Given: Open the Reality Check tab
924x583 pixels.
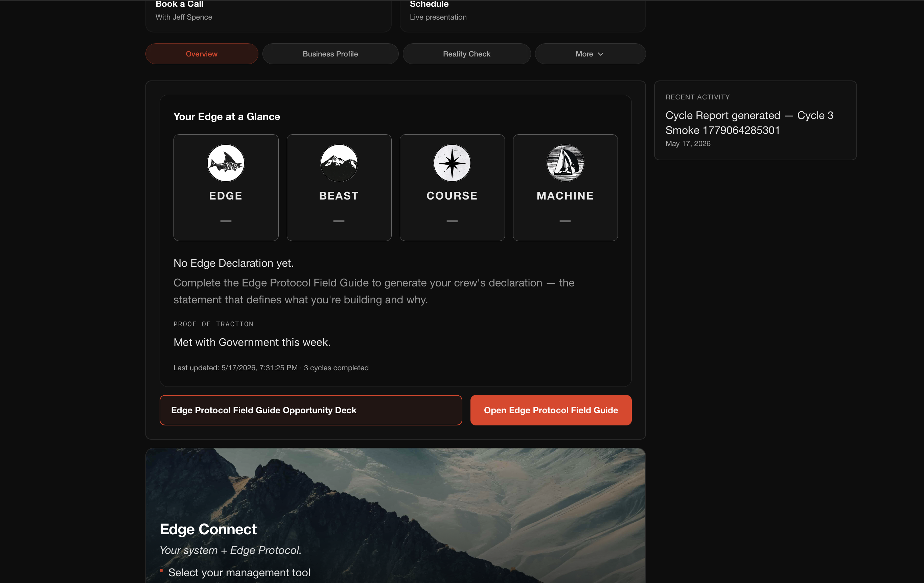Looking at the screenshot, I should pos(467,54).
